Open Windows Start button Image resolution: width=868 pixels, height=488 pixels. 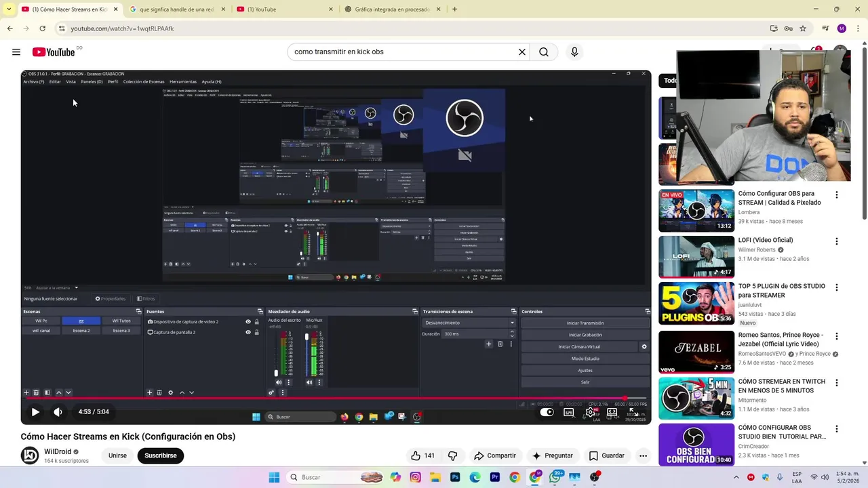click(274, 477)
